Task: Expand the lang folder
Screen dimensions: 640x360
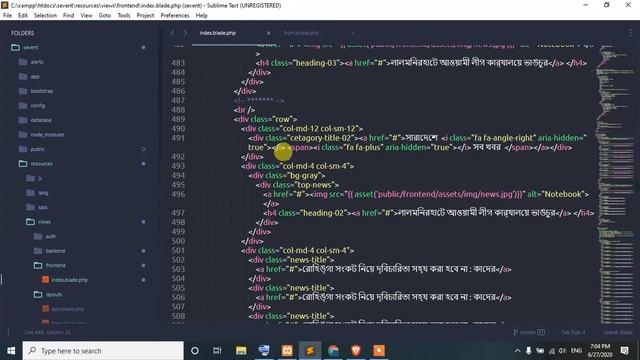Action: point(43,193)
